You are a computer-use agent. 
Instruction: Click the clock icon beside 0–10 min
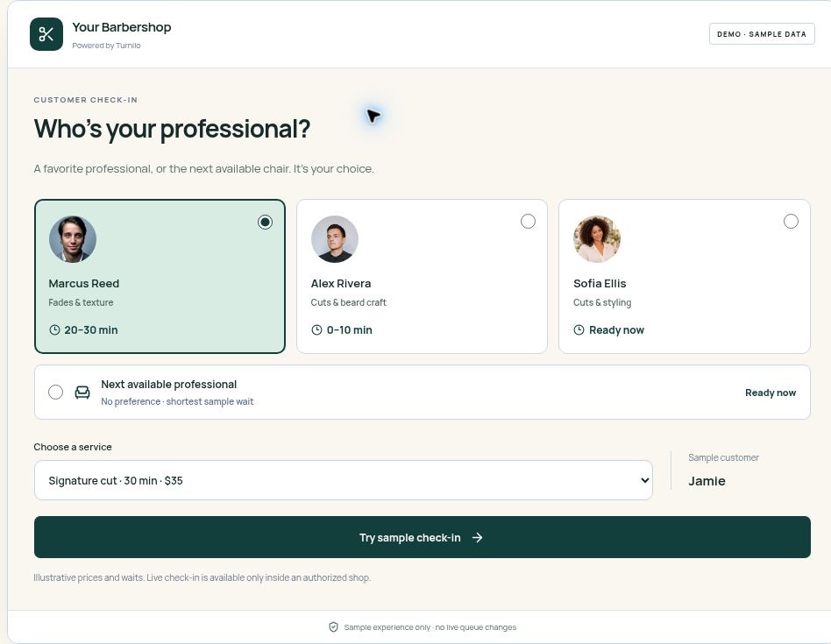click(316, 330)
